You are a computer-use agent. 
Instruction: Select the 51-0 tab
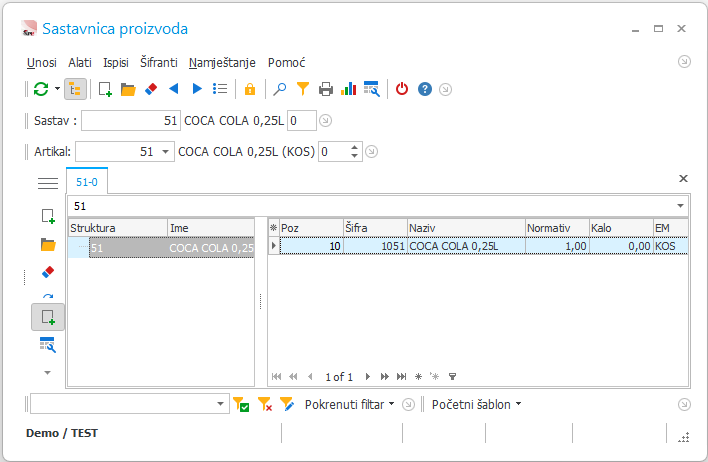coord(87,182)
